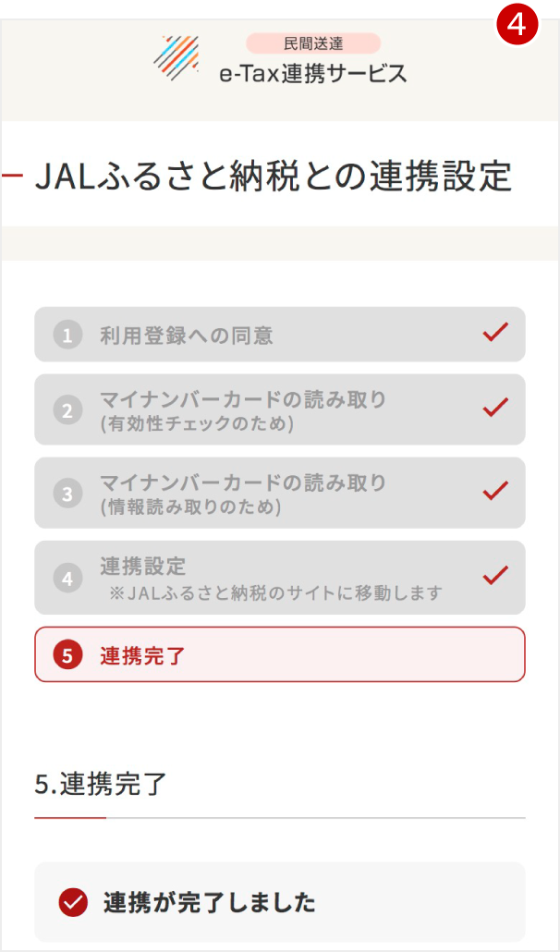The image size is (560, 952).
Task: Click the red step 5 number circle
Action: tap(67, 655)
